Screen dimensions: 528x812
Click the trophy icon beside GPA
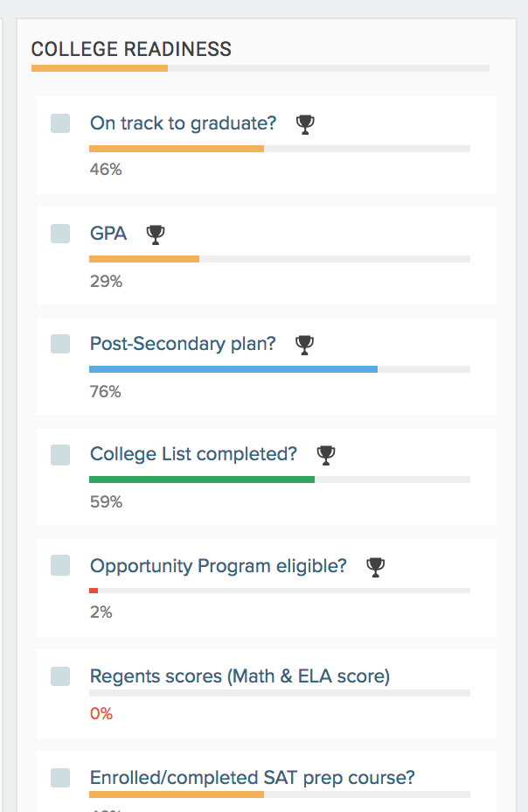point(156,234)
